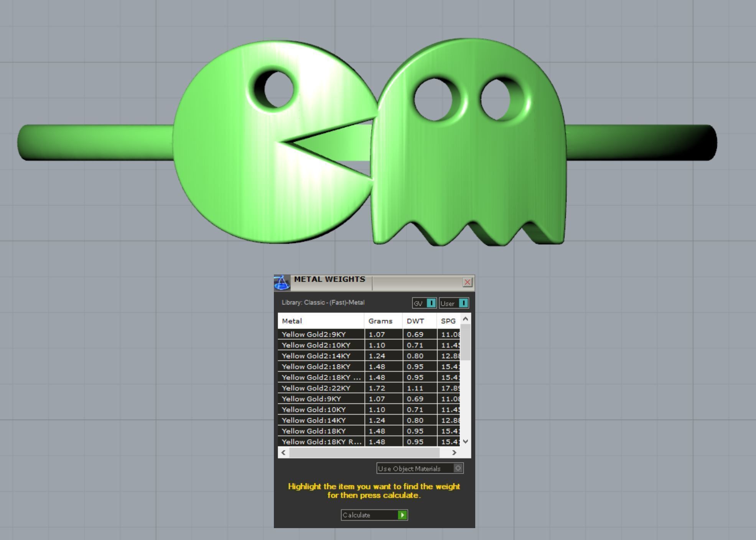
Task: Toggle the User library switch
Action: [x=463, y=303]
